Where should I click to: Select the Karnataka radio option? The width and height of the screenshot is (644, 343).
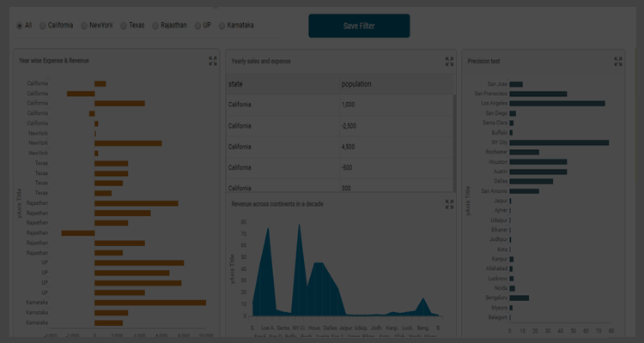click(x=222, y=26)
